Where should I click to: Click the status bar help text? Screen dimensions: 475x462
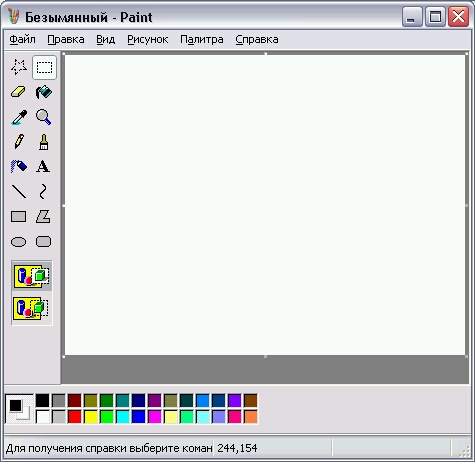tap(109, 448)
